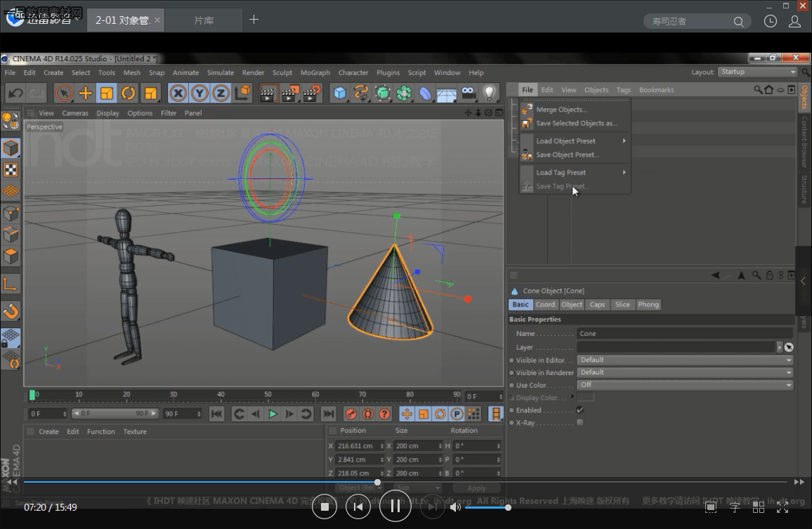This screenshot has height=529, width=812.
Task: Open Edit Render Settings icon
Action: pos(312,93)
